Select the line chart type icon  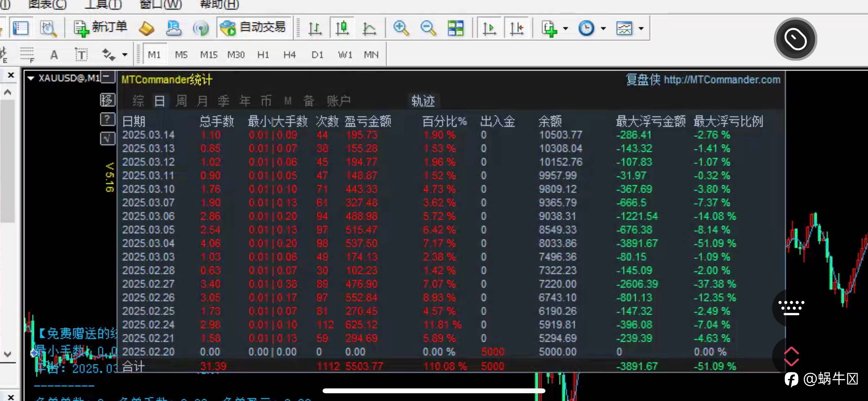pos(369,28)
